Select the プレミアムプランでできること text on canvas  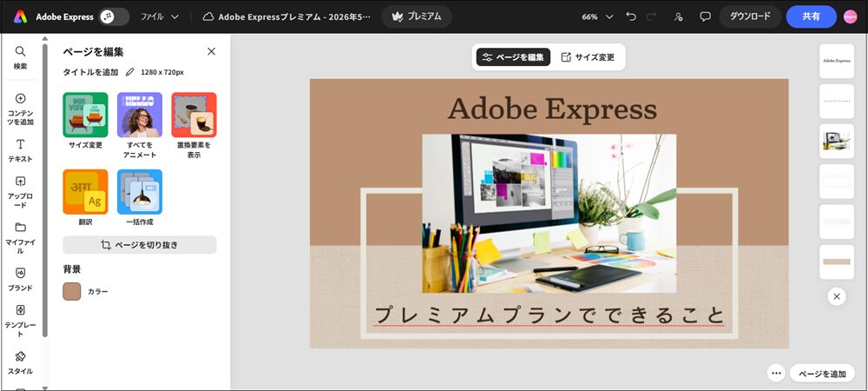tap(549, 315)
